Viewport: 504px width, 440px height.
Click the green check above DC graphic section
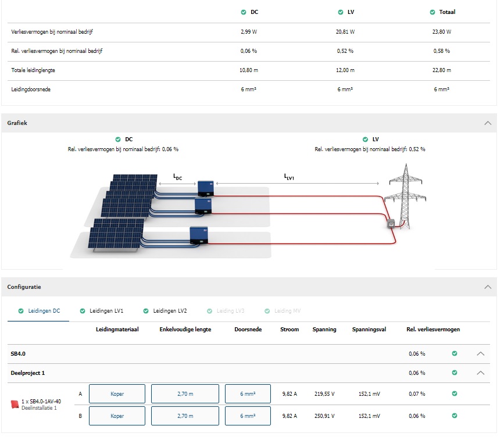click(x=118, y=139)
